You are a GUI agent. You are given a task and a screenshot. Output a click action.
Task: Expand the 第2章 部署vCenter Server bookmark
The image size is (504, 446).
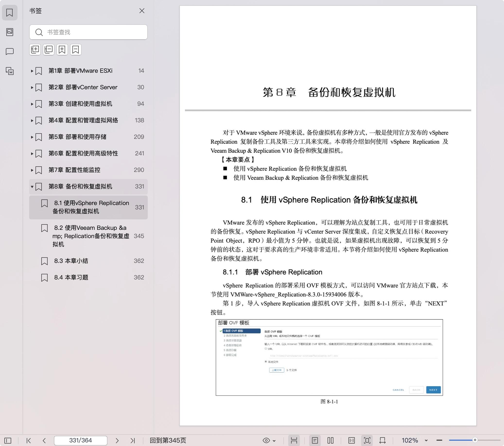click(x=32, y=88)
